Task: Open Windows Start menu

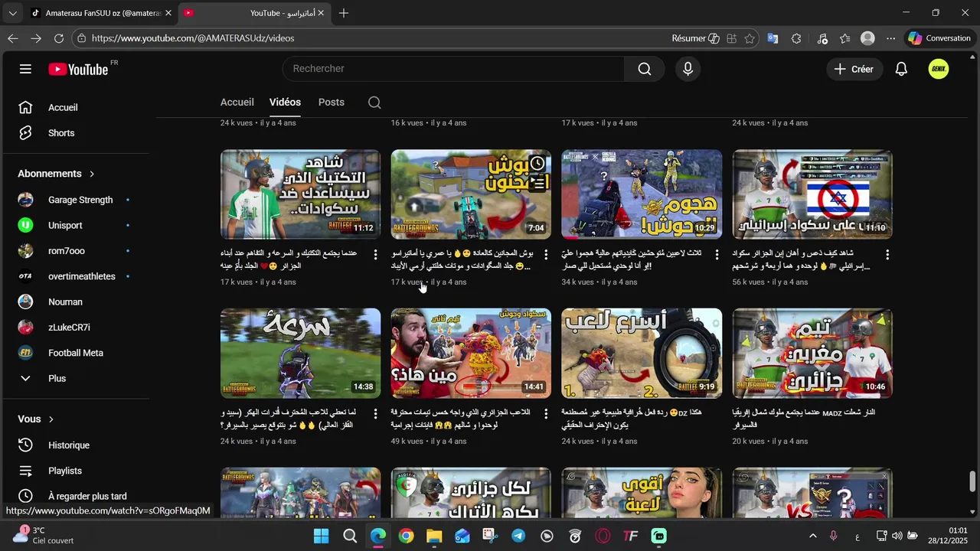Action: coord(321,536)
